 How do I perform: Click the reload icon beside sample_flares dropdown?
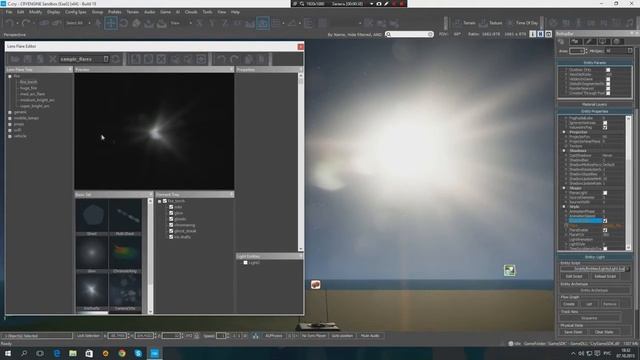click(x=116, y=59)
